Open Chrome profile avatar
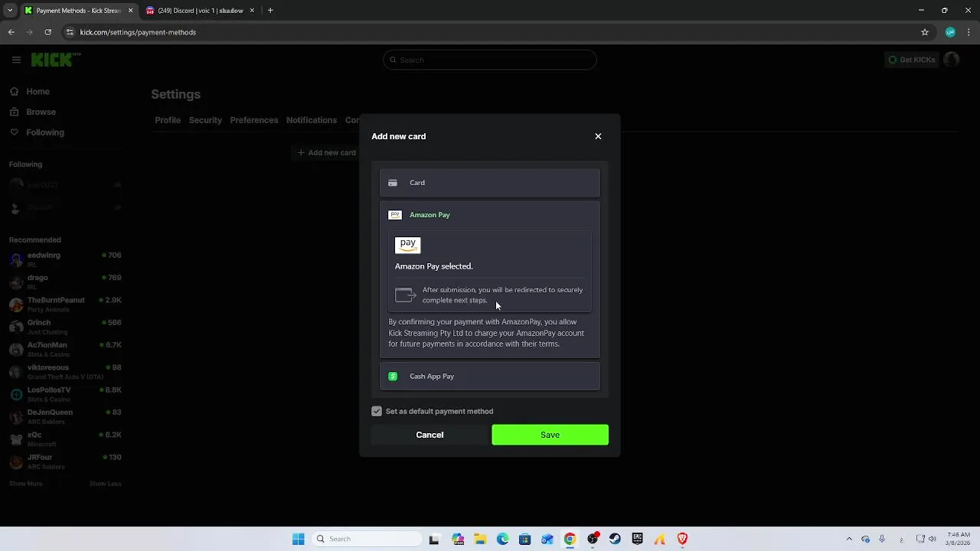The width and height of the screenshot is (980, 551). coord(950,32)
